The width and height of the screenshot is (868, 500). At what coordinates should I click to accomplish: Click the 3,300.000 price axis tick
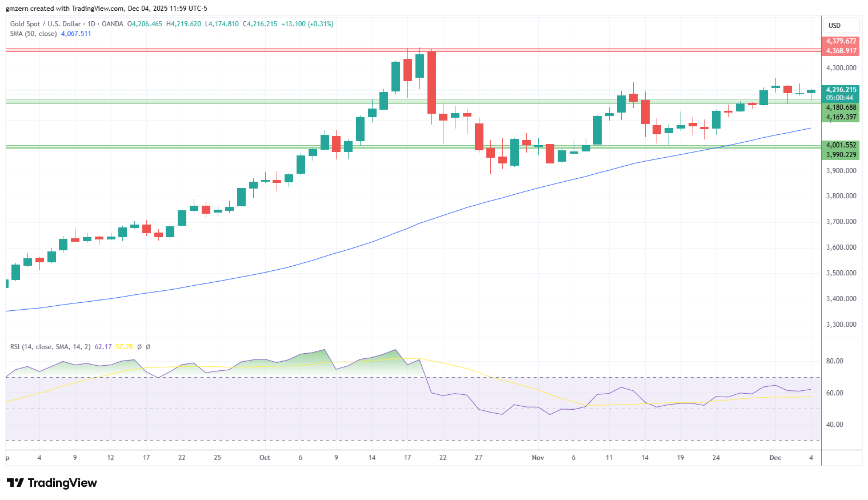(x=841, y=325)
